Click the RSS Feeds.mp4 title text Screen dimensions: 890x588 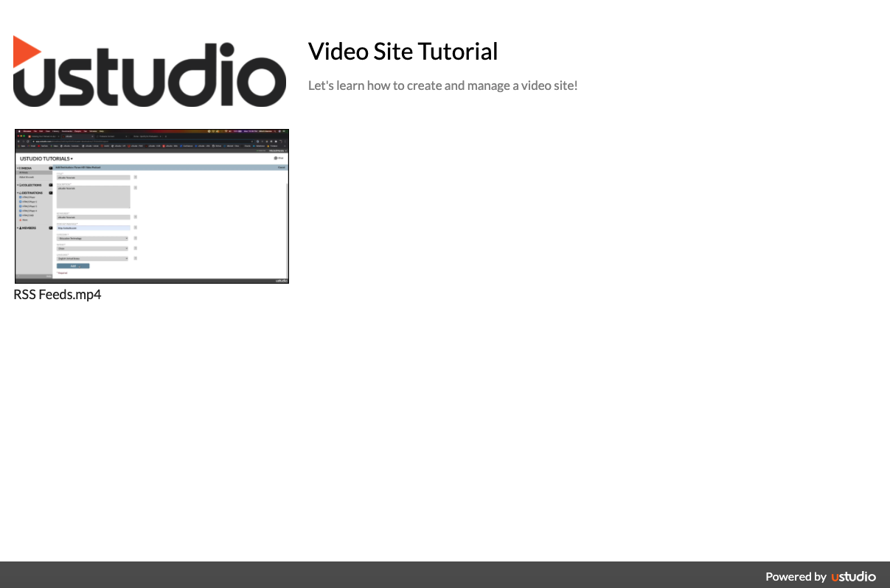click(58, 295)
